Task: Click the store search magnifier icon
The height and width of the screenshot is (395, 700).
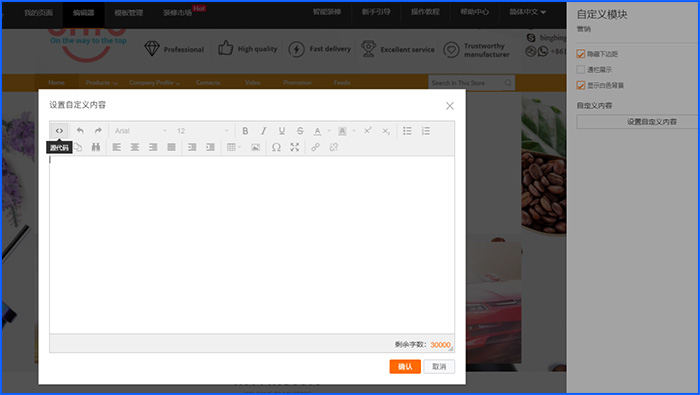Action: click(508, 83)
